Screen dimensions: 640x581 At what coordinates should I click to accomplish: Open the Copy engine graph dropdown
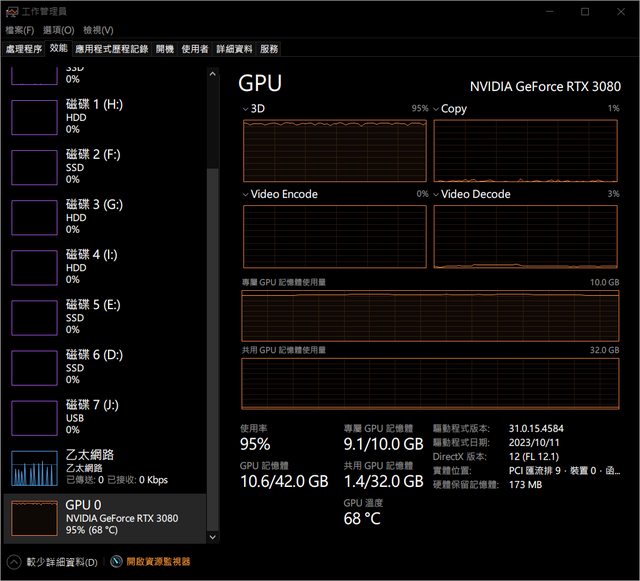point(436,108)
